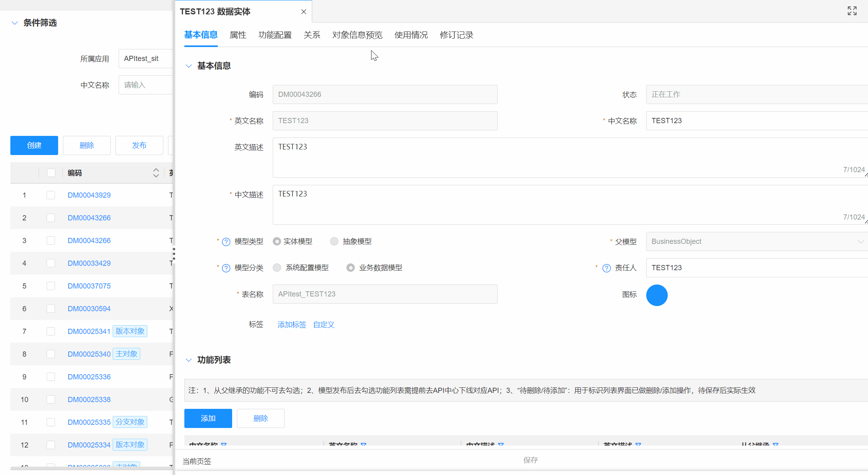Collapse the 基本信息 section
Image resolution: width=868 pixels, height=475 pixels.
[x=188, y=66]
